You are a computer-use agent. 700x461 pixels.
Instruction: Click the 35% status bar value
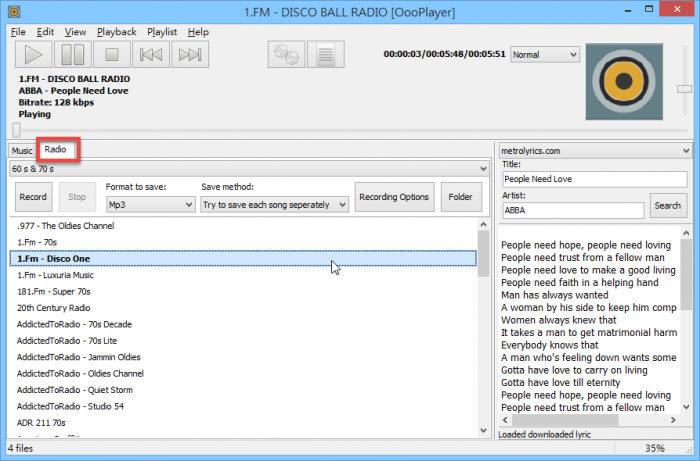[x=655, y=449]
